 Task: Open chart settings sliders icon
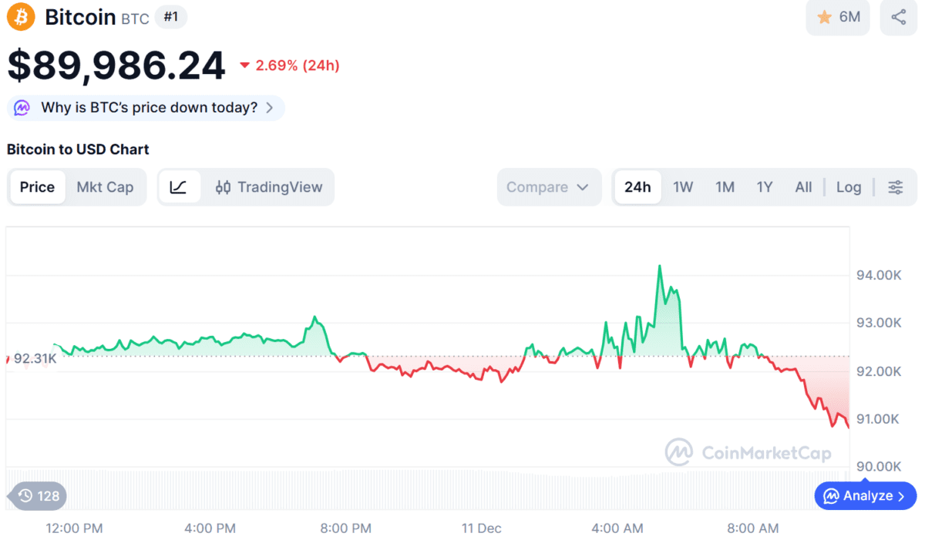[896, 187]
